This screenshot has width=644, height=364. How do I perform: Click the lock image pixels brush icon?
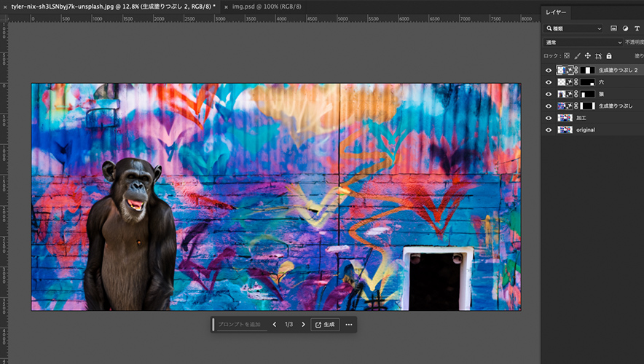[577, 55]
